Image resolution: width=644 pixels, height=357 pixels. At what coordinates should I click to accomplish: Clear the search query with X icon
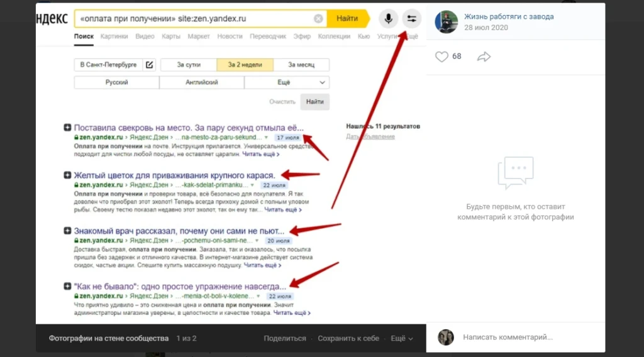[318, 18]
